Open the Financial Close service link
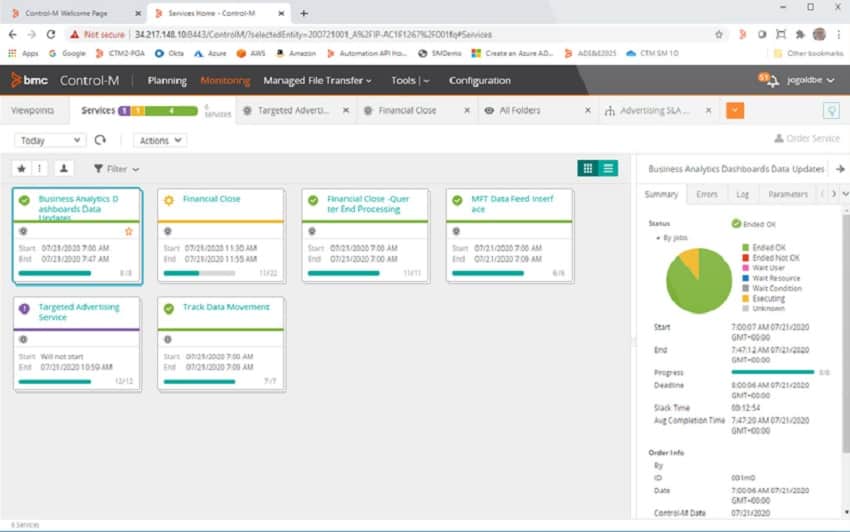The width and height of the screenshot is (850, 532). [211, 199]
